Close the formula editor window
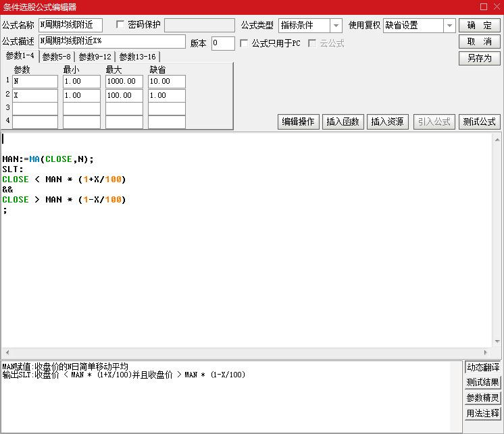This screenshot has height=434, width=504. (x=495, y=7)
